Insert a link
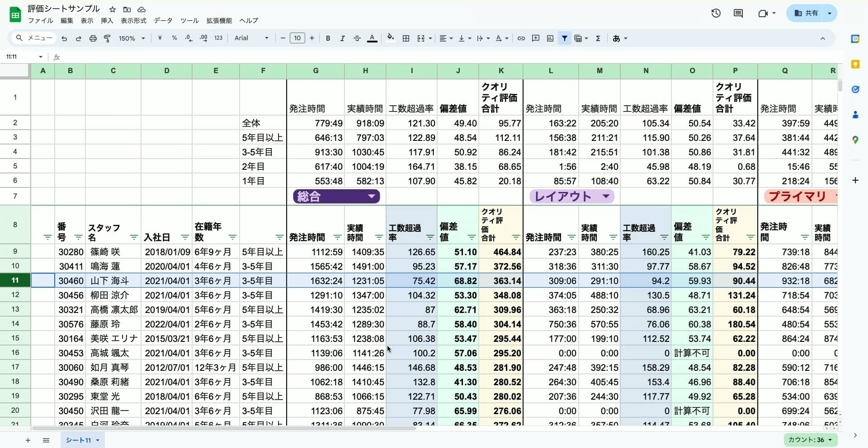Screen dimensions: 868x448 click(x=521, y=38)
